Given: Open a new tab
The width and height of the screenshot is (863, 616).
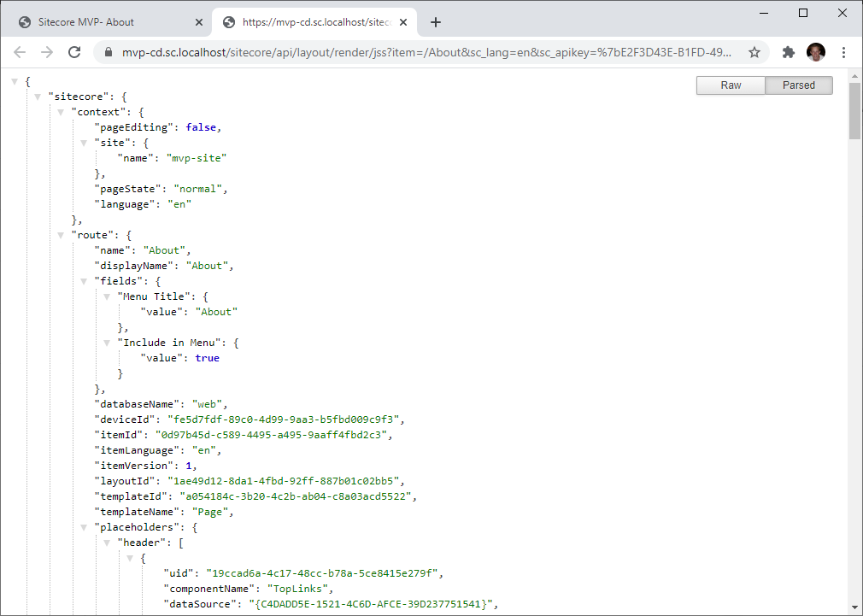Looking at the screenshot, I should (x=436, y=22).
